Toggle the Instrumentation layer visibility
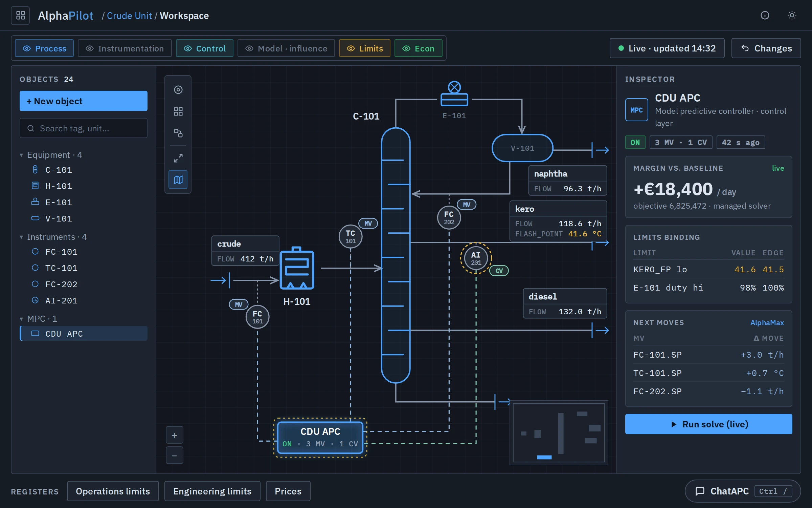The height and width of the screenshot is (508, 812). [x=125, y=48]
